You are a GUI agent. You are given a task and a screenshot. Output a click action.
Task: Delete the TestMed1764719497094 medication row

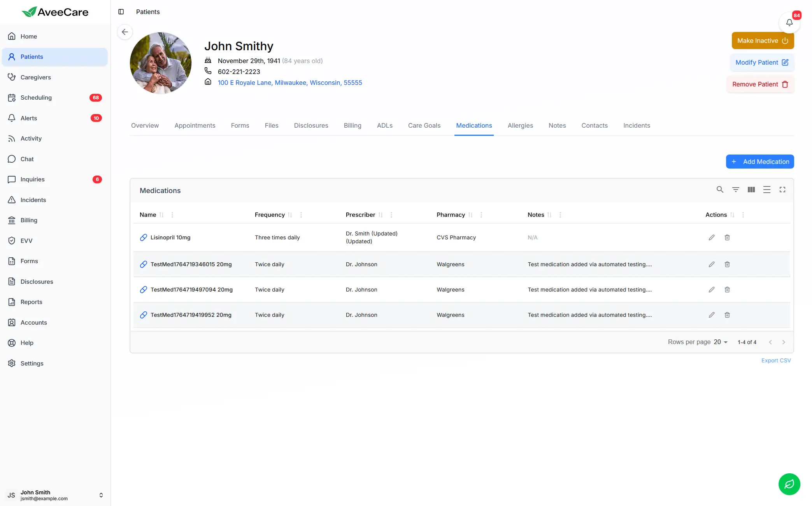coord(727,290)
